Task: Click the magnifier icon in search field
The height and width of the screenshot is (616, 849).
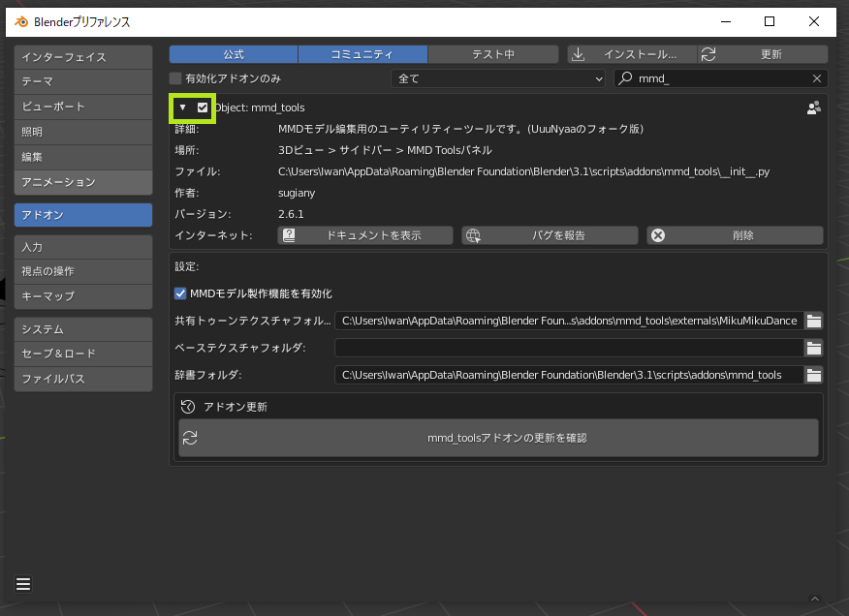Action: [x=625, y=77]
